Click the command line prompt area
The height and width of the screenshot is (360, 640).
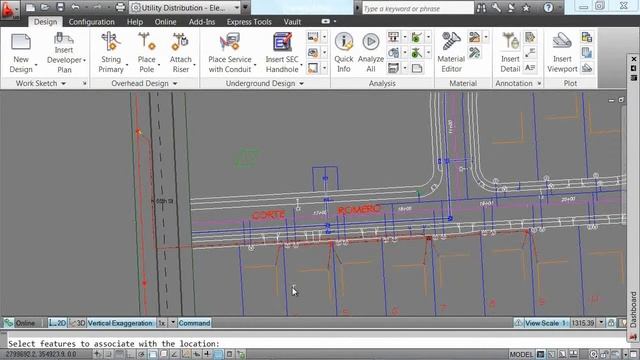pos(313,343)
